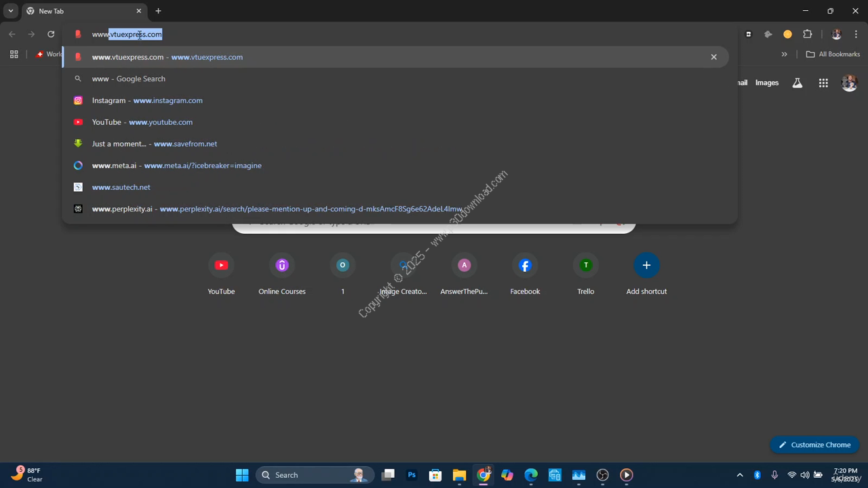868x488 pixels.
Task: Choose the www.sautech.net suggestion
Action: 395,187
